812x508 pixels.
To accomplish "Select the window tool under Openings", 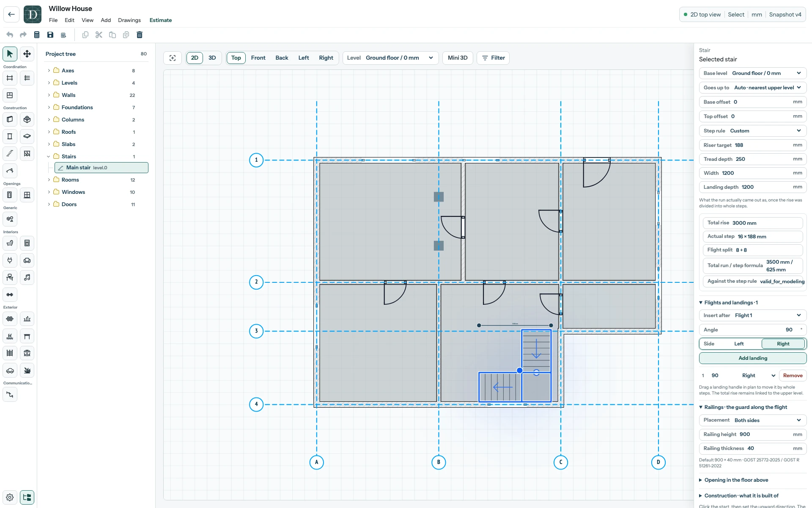I will [x=27, y=195].
